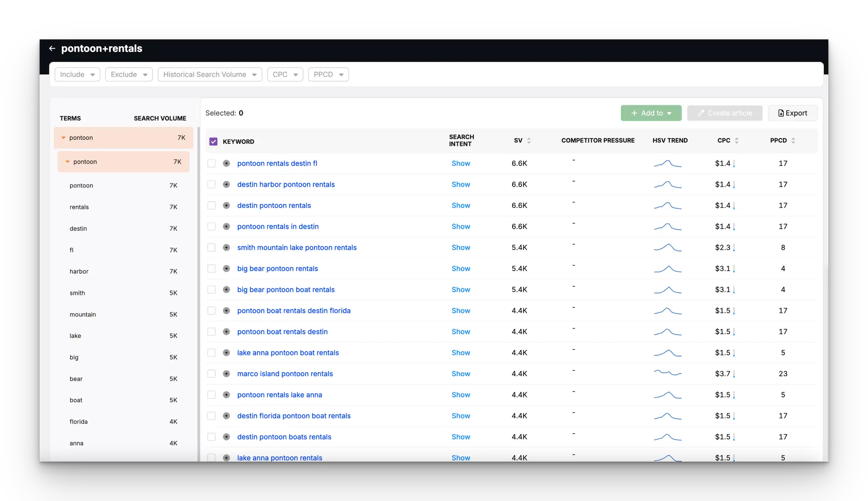
Task: Open HSV trend chart for pontoon rentals destin fl
Action: pos(668,163)
